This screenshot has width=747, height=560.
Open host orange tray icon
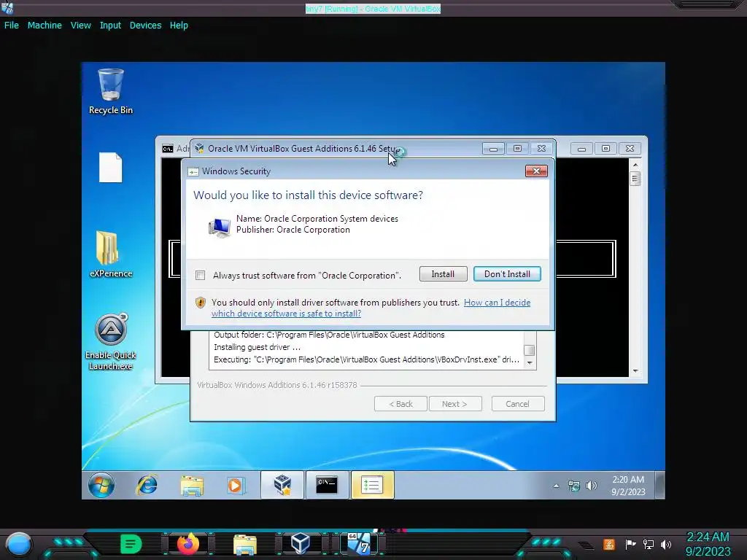[609, 544]
